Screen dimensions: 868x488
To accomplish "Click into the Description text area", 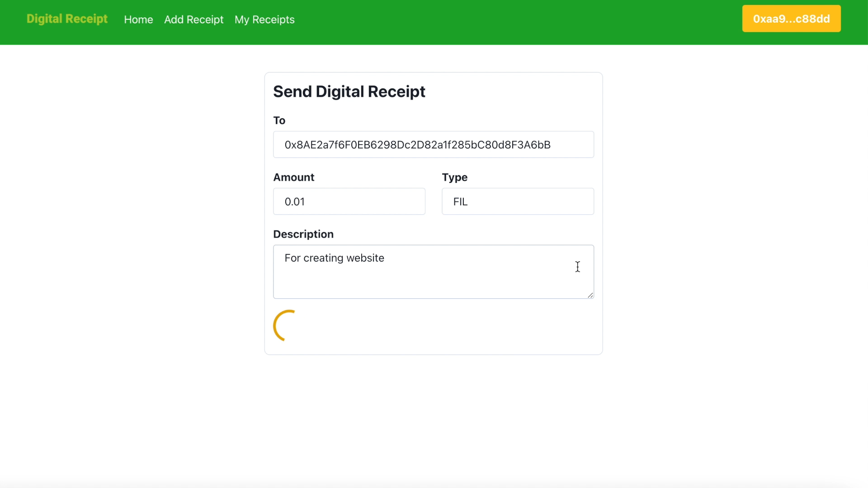I will pyautogui.click(x=434, y=272).
